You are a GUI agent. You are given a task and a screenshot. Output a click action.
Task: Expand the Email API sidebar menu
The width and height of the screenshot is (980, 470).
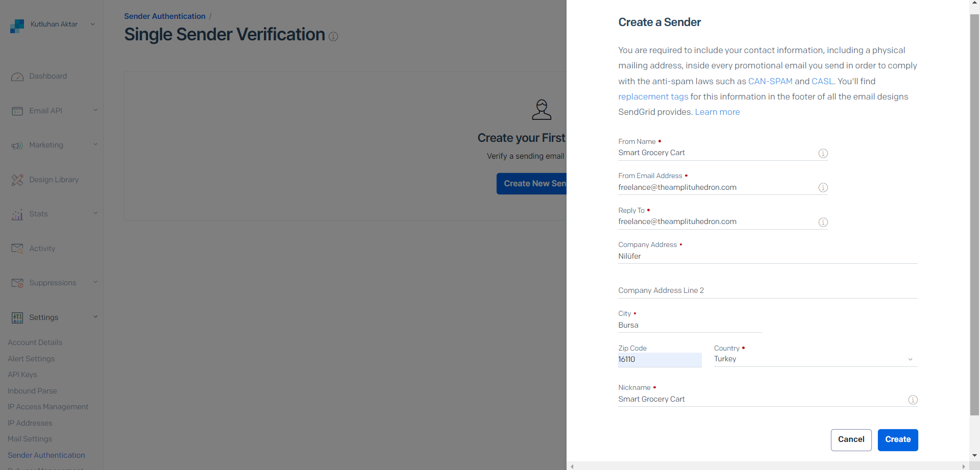95,110
